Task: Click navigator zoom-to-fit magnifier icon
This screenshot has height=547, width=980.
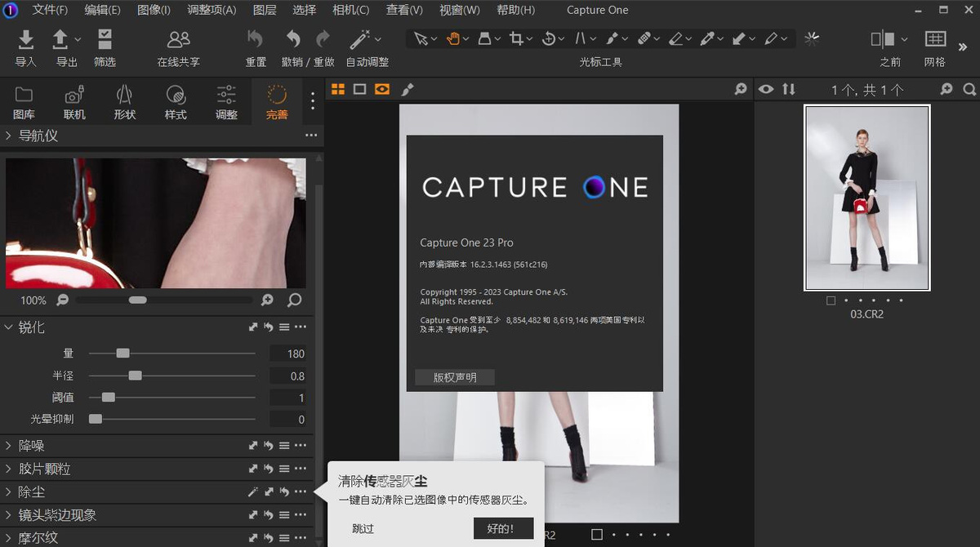Action: [x=294, y=300]
